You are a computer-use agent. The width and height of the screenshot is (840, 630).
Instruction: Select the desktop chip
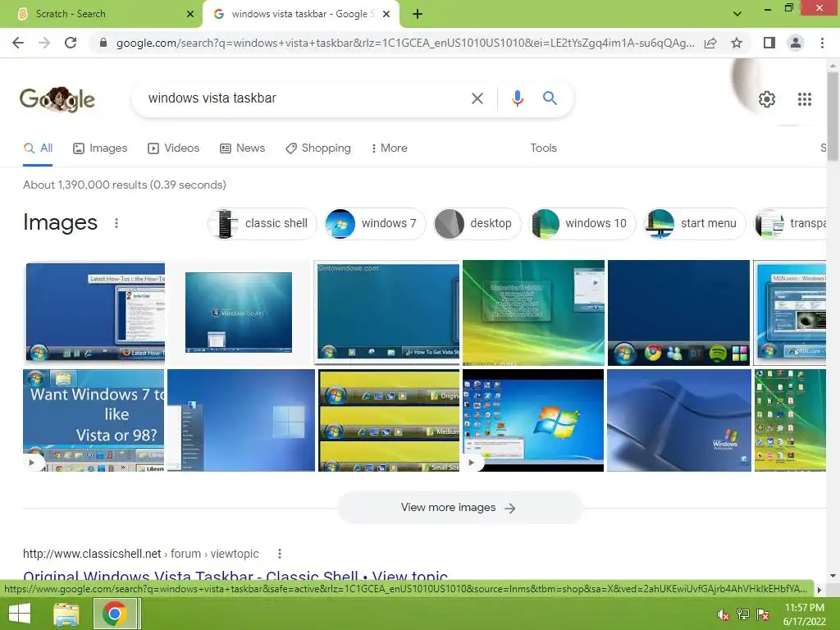pyautogui.click(x=477, y=223)
